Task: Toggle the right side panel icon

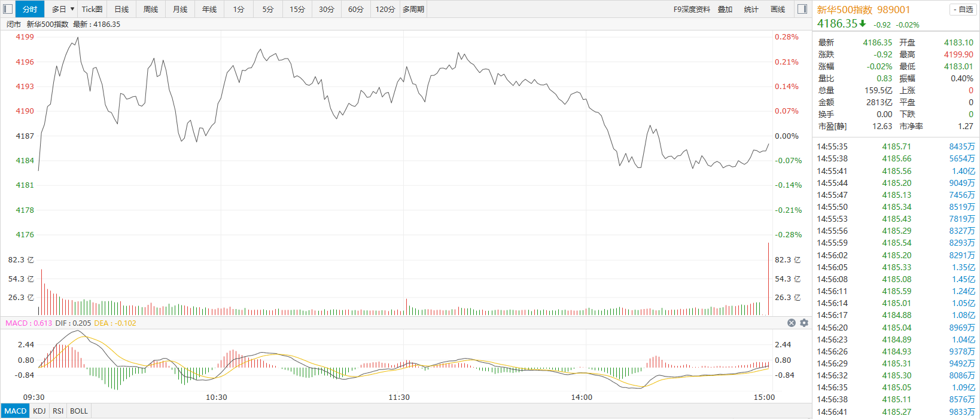Action: coord(802,9)
